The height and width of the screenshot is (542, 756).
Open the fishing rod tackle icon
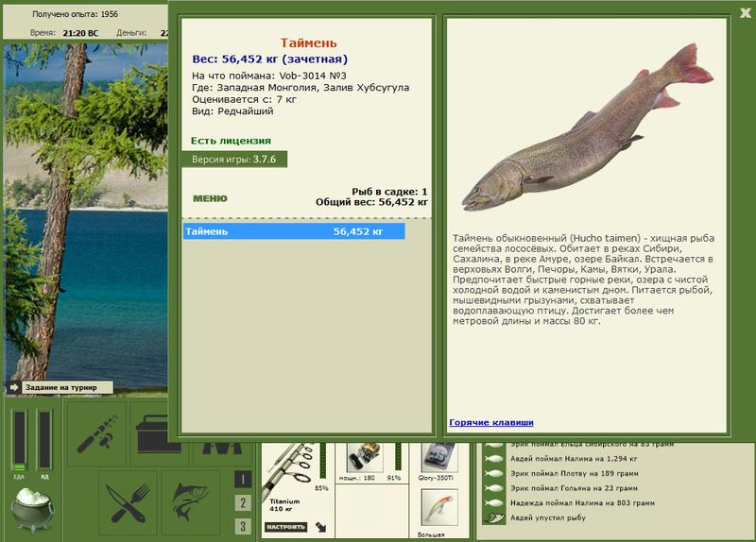[97, 433]
